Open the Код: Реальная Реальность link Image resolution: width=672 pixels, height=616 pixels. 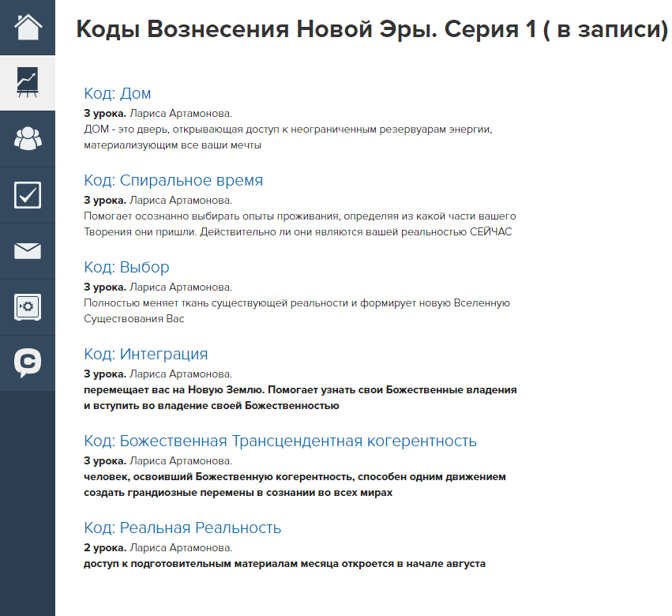pos(182,528)
